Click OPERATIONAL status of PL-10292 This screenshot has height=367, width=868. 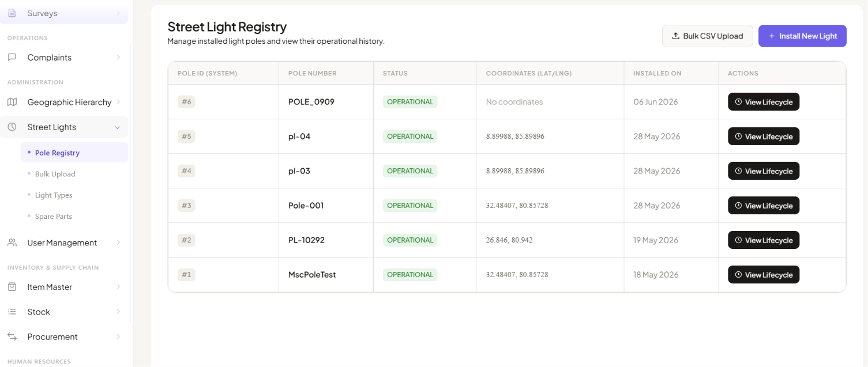click(410, 240)
